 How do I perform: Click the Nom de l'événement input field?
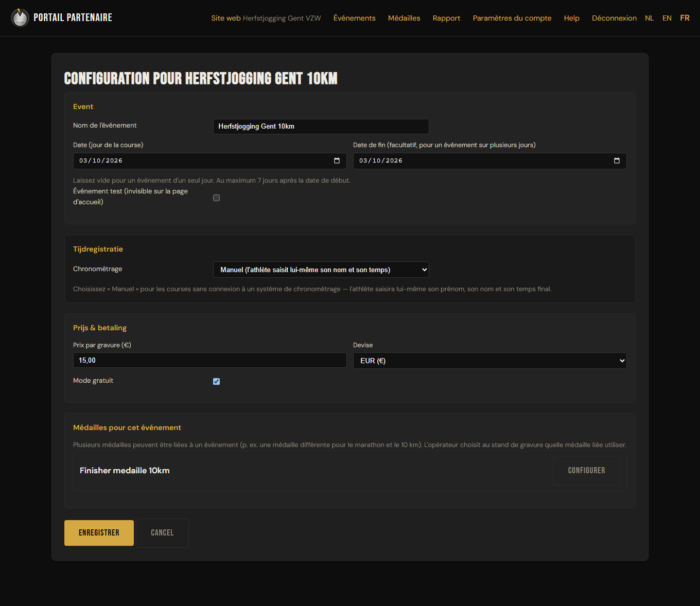[321, 127]
